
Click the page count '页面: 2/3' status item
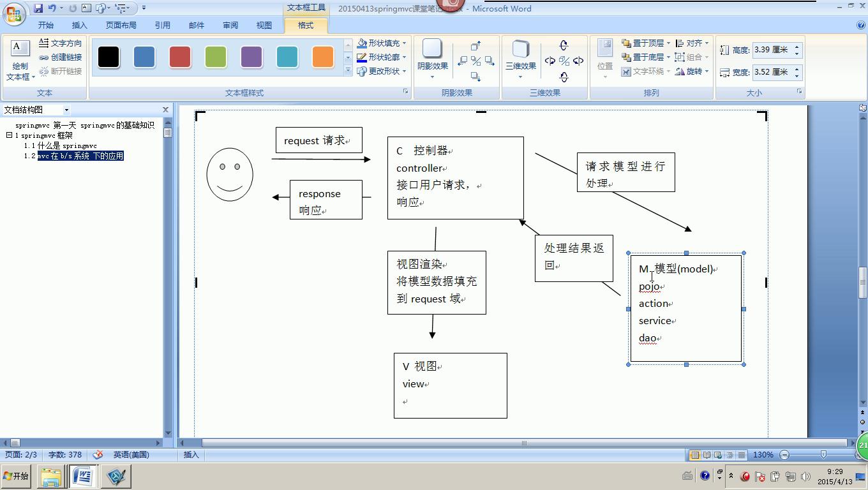21,455
